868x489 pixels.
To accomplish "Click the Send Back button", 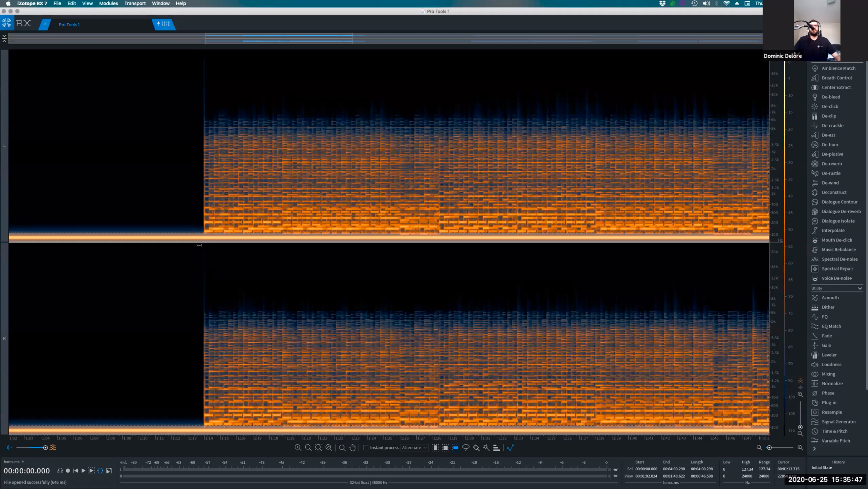I will [164, 24].
